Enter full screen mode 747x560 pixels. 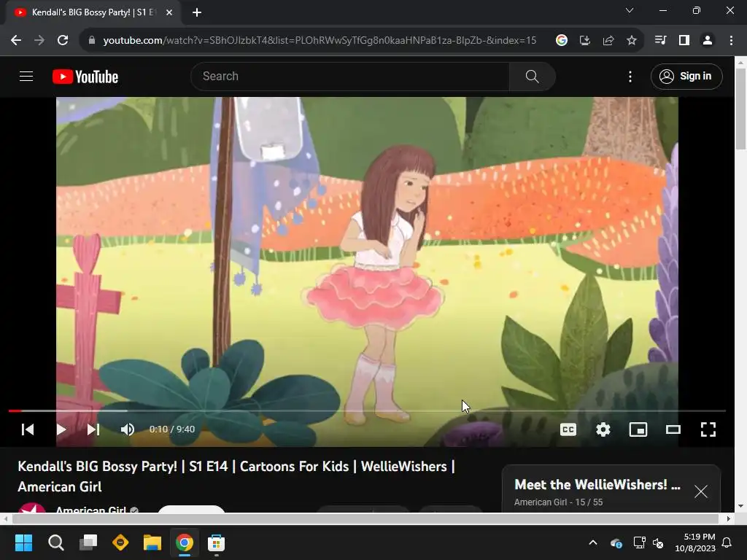point(708,429)
